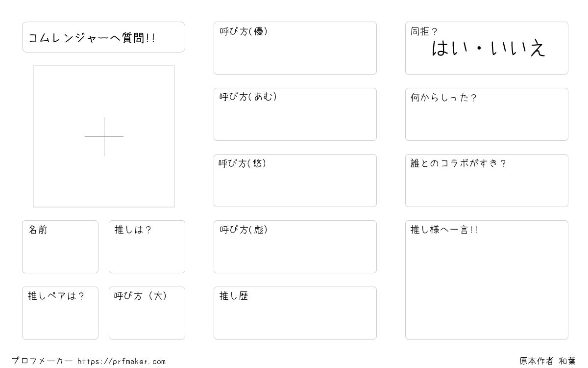Click the プロフメーカー footer text

pos(42,361)
